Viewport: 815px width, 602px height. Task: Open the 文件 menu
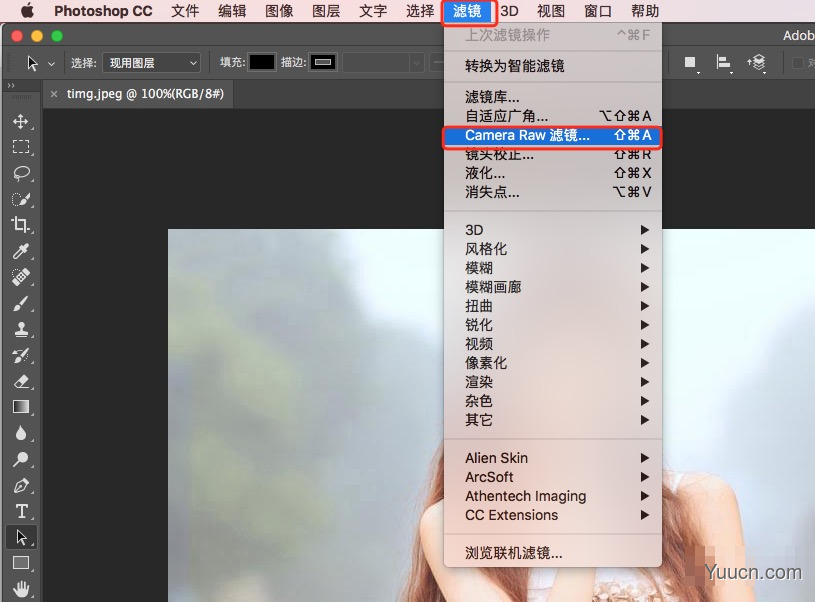(x=185, y=11)
